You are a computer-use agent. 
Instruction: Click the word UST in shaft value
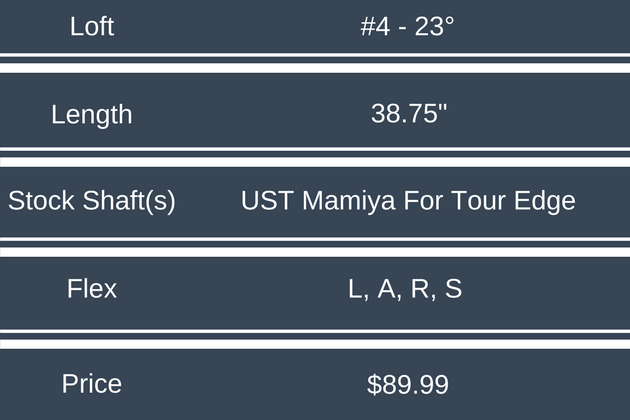(263, 201)
